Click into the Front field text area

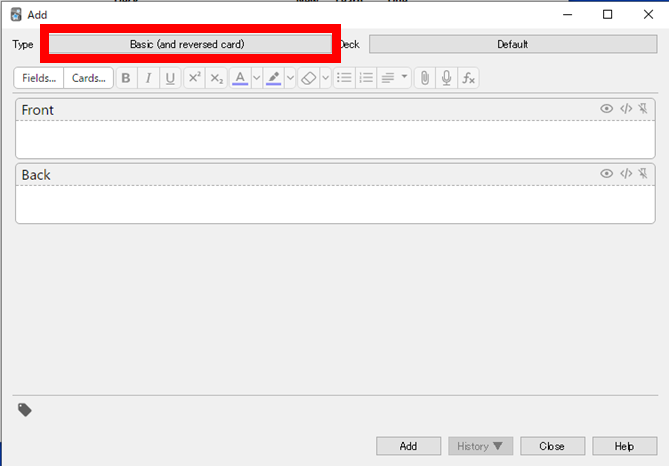coord(335,140)
